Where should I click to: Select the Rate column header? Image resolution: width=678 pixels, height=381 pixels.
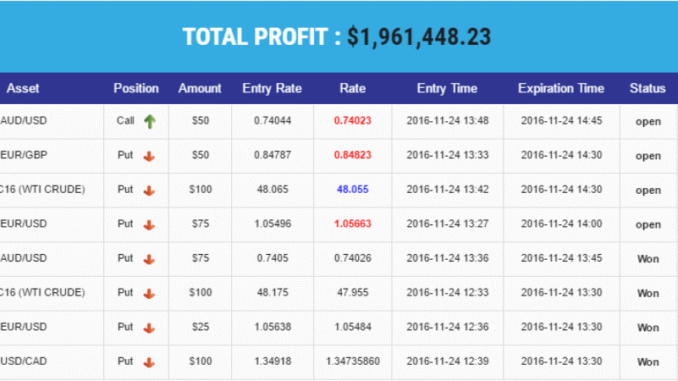point(353,89)
